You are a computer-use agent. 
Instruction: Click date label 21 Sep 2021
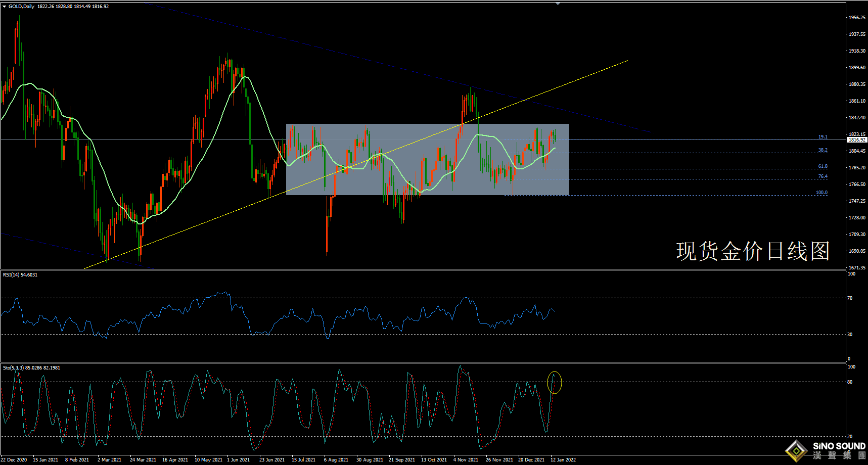tap(402, 460)
